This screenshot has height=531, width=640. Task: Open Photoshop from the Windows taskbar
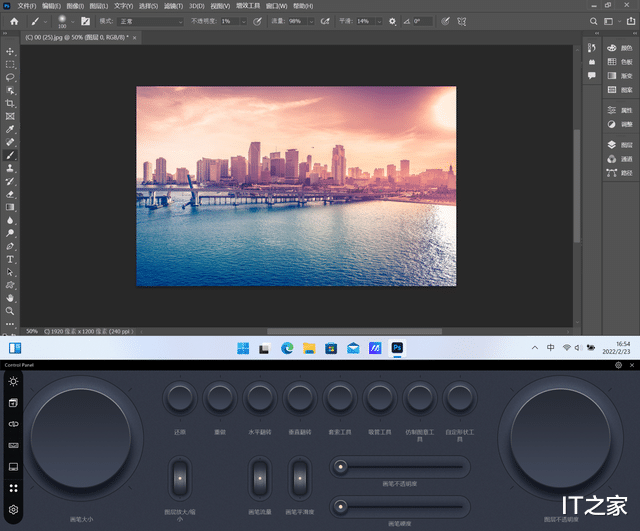point(397,348)
